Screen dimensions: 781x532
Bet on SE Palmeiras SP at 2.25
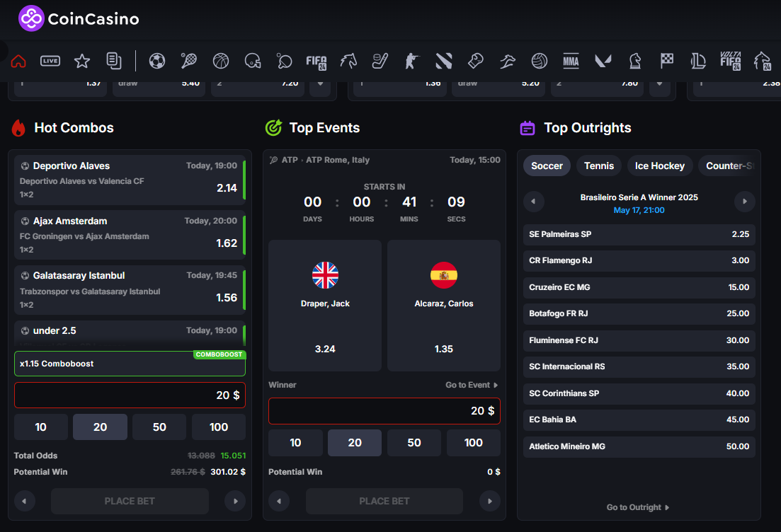(639, 234)
